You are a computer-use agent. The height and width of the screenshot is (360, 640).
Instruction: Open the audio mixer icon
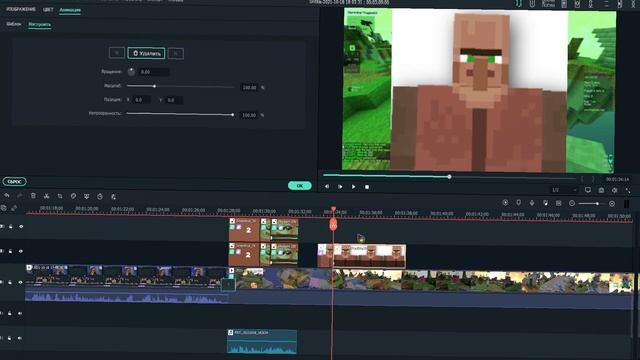click(545, 203)
